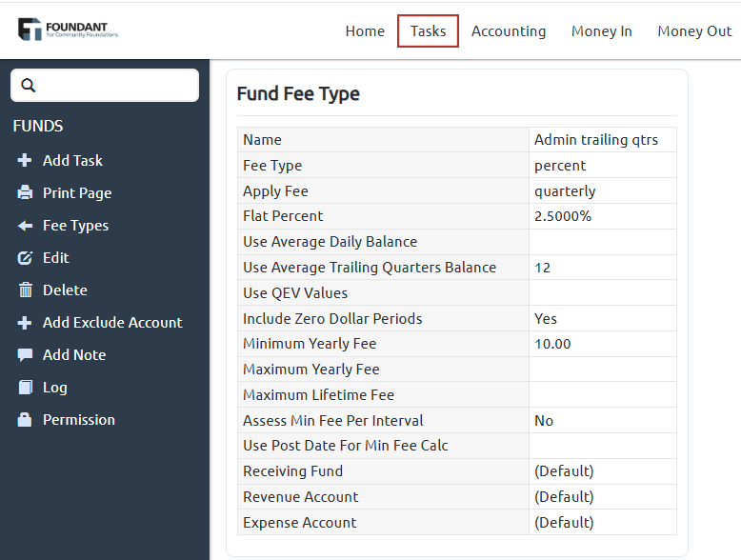Click the 'Apply Fee' label

[x=275, y=191]
